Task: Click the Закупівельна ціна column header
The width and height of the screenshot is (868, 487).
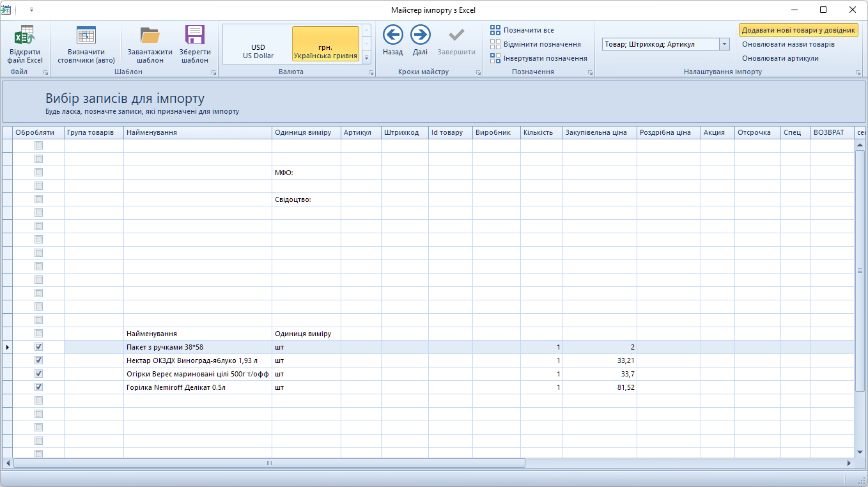Action: coord(600,132)
